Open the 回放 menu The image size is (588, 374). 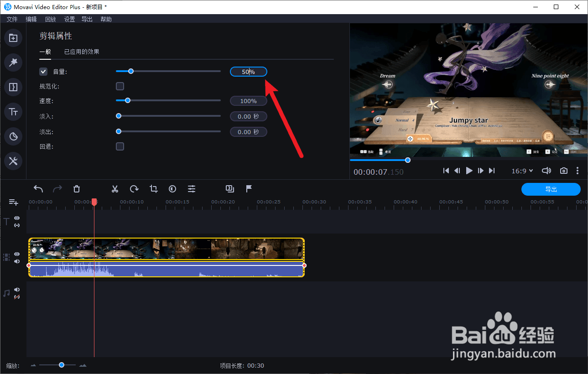(x=50, y=19)
